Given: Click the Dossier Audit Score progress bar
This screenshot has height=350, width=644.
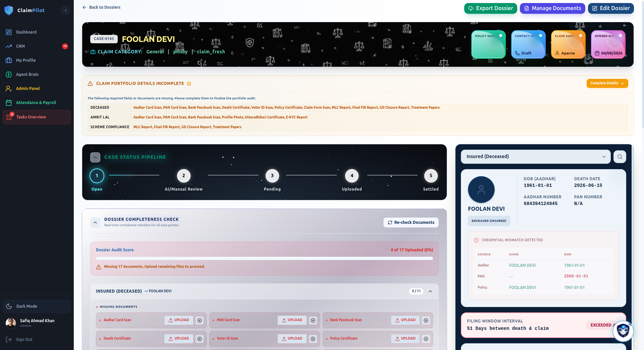Looking at the screenshot, I should point(264,258).
